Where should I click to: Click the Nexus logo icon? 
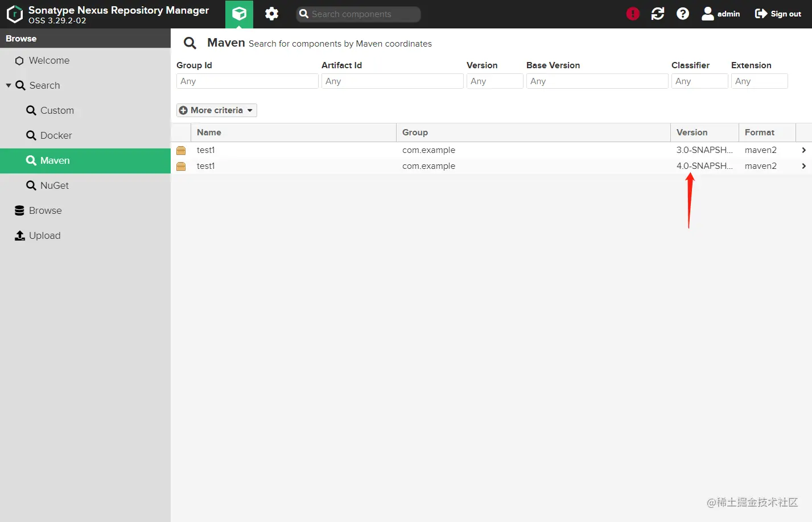click(x=14, y=14)
